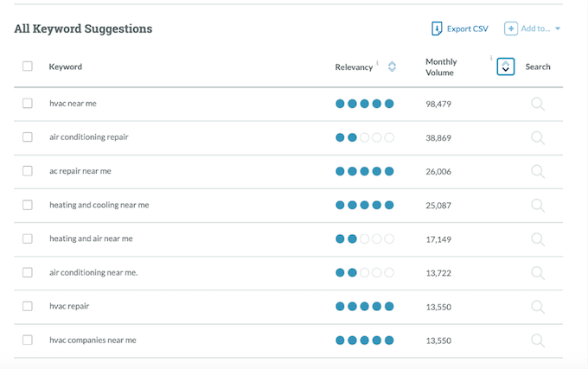Tick the checkbox for hvac repair
This screenshot has width=588, height=369.
(28, 306)
